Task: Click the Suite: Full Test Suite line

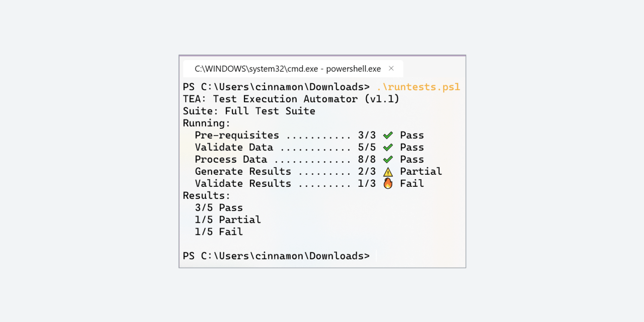Action: pyautogui.click(x=249, y=111)
